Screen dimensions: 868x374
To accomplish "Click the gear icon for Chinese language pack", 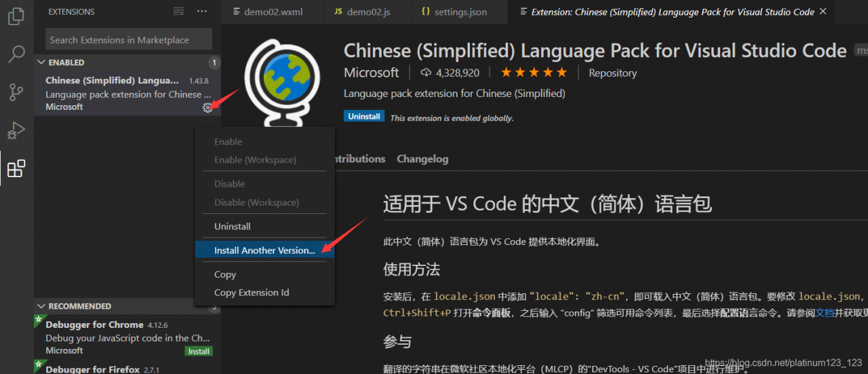I will [x=208, y=107].
